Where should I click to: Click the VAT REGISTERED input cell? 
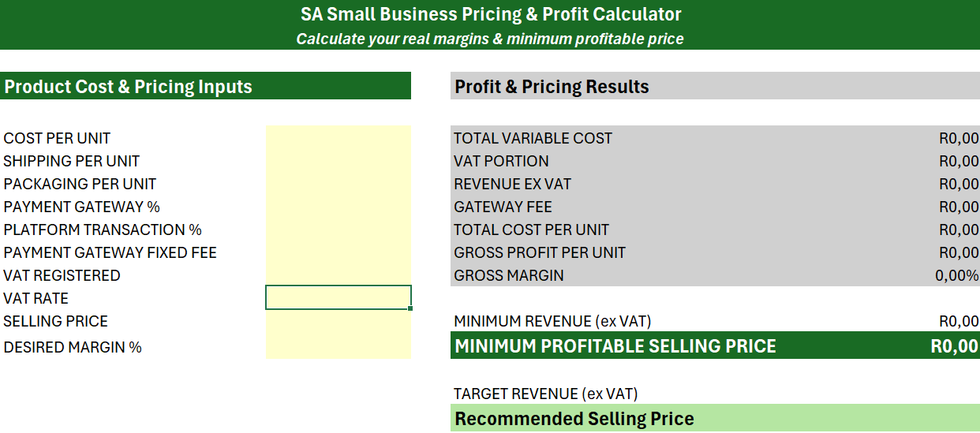339,275
